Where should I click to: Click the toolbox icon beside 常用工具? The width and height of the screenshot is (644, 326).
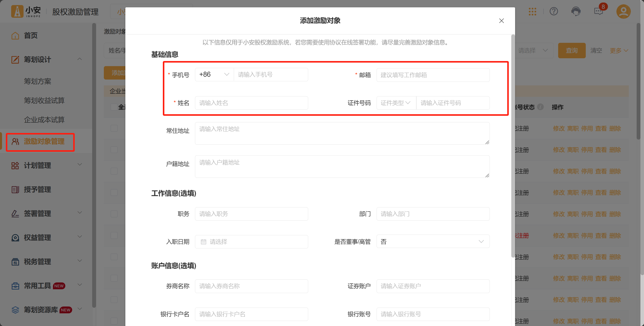click(15, 286)
